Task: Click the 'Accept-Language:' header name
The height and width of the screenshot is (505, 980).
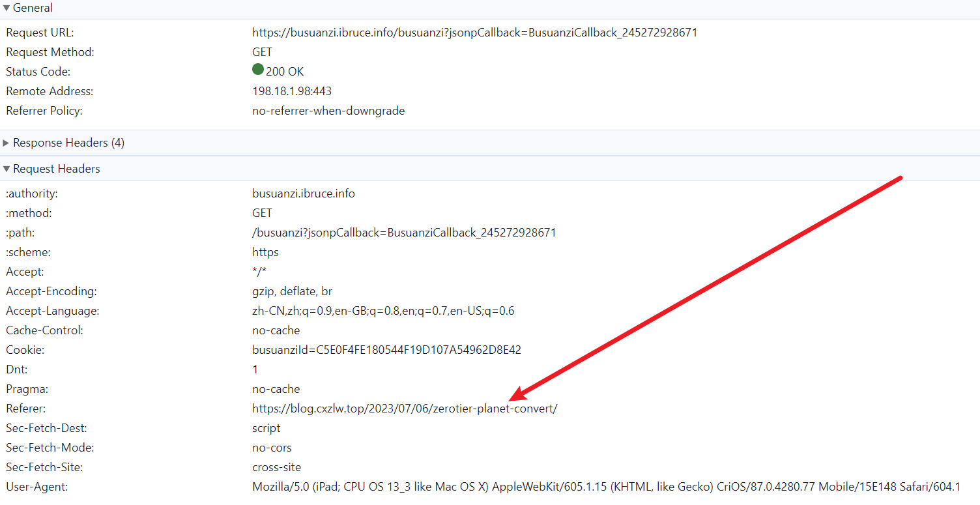Action: pos(53,311)
